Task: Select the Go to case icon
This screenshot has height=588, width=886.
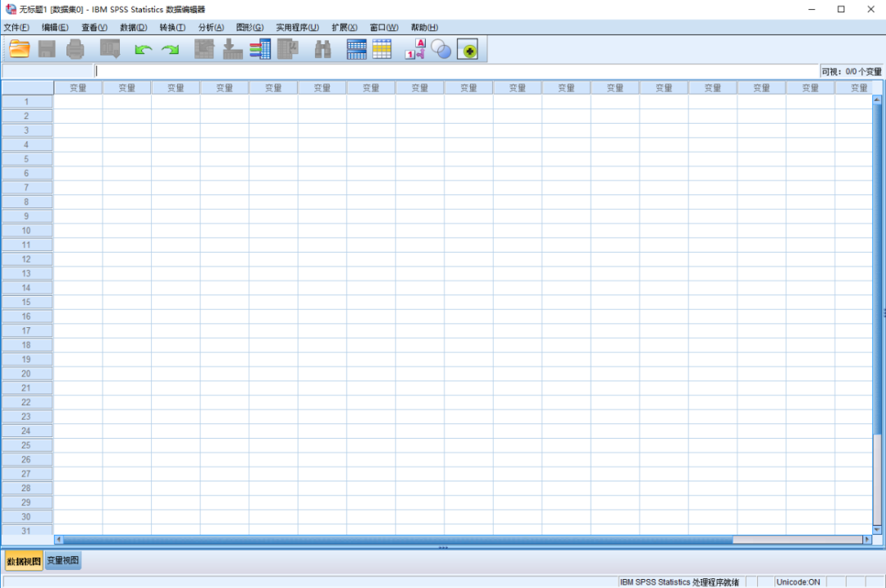Action: click(204, 49)
